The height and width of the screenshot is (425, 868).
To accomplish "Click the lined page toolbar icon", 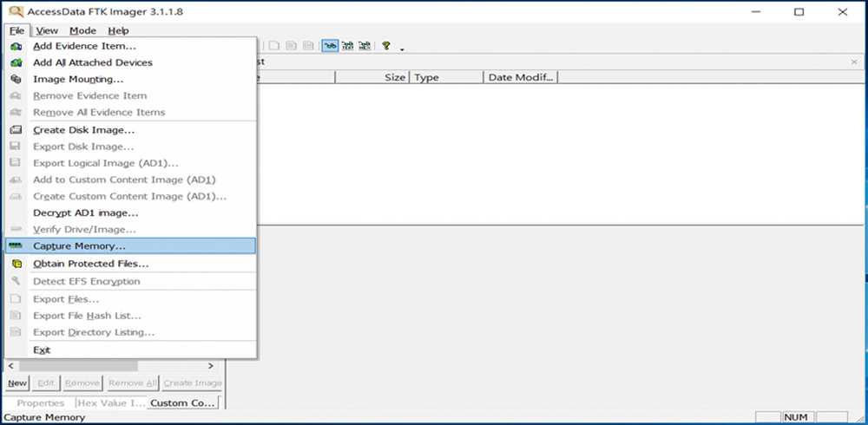I will point(291,46).
